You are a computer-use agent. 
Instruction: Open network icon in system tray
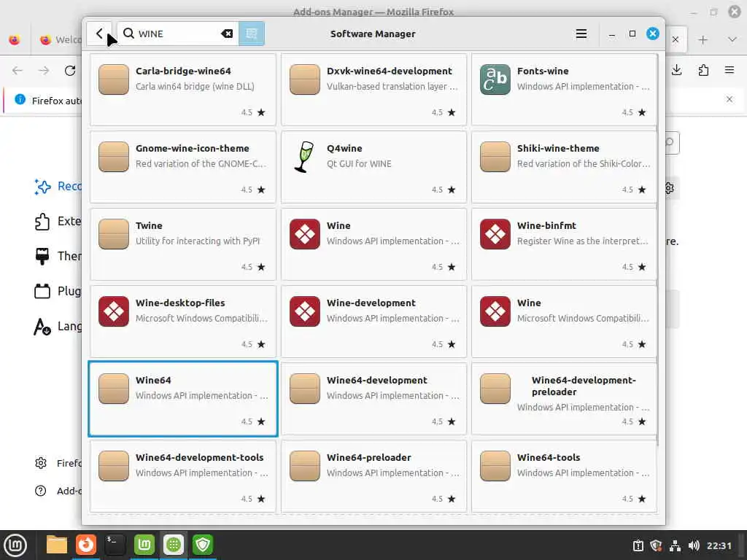coord(675,545)
